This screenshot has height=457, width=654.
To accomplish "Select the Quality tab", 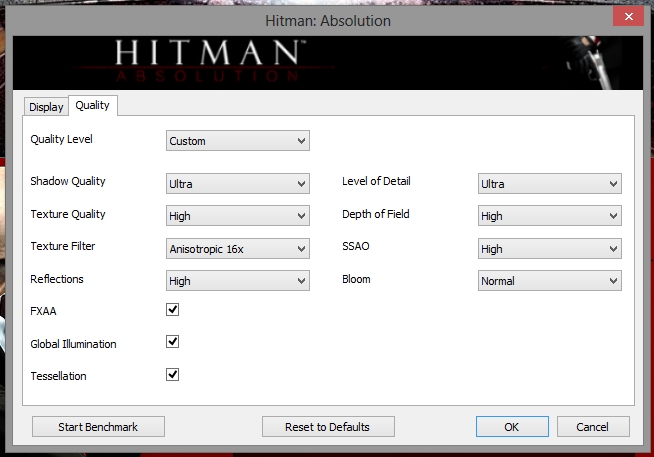I will coord(93,105).
